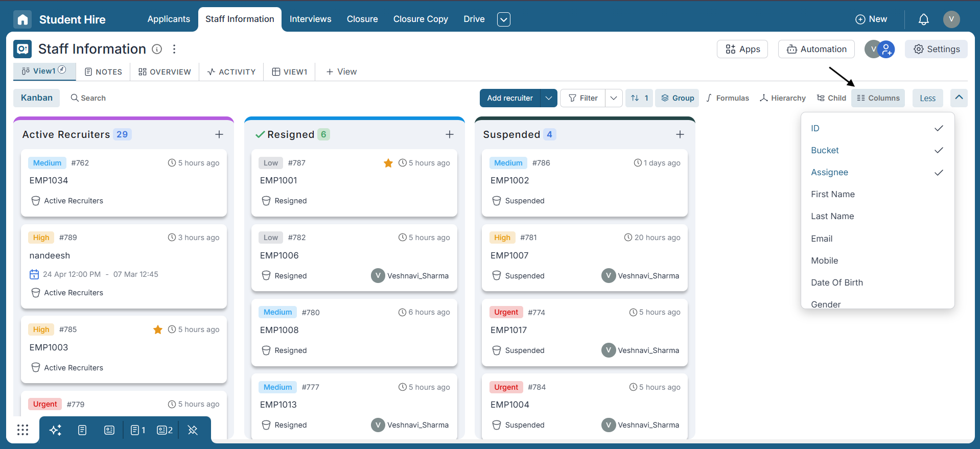
Task: Switch to the Applicants tab
Action: click(x=169, y=19)
